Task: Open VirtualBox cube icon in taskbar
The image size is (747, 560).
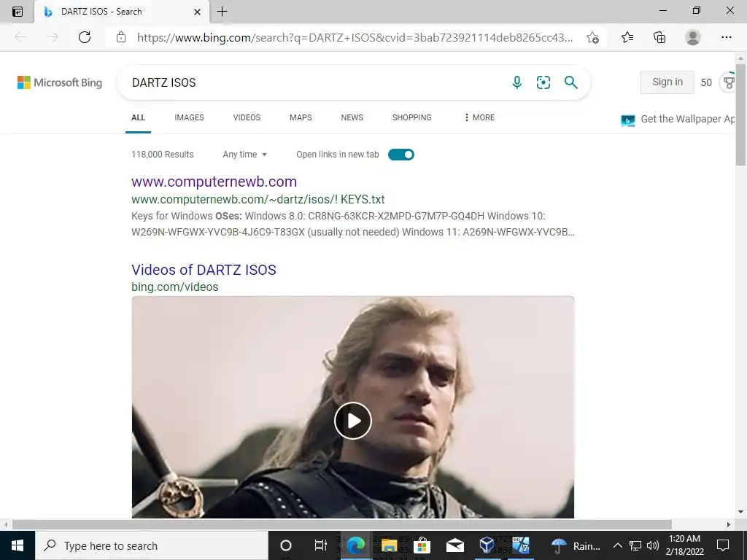Action: [x=487, y=545]
